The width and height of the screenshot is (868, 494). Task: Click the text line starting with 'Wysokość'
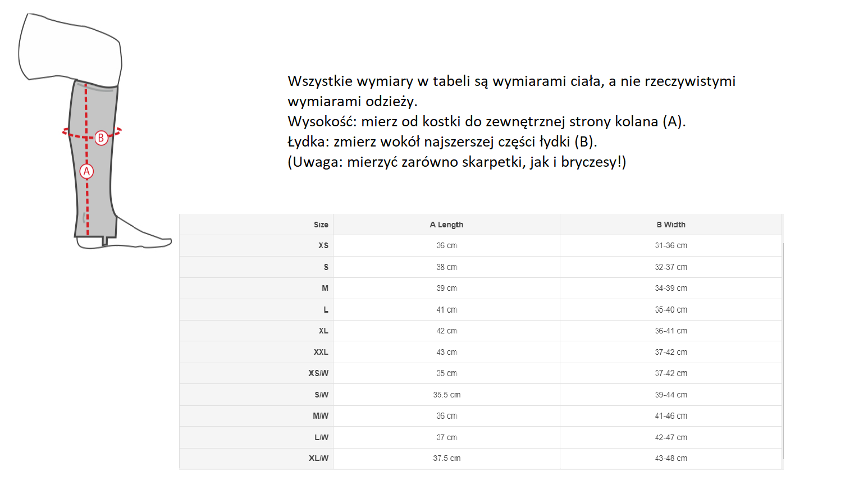tap(486, 121)
